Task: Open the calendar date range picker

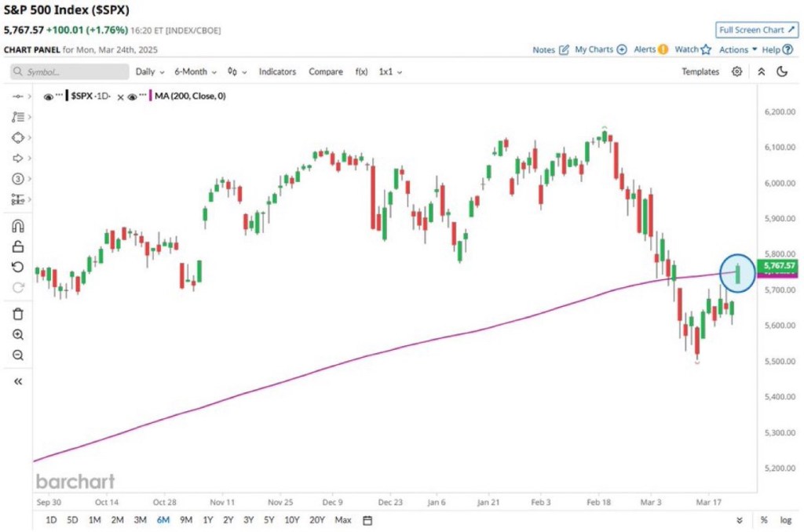Action: pyautogui.click(x=367, y=519)
